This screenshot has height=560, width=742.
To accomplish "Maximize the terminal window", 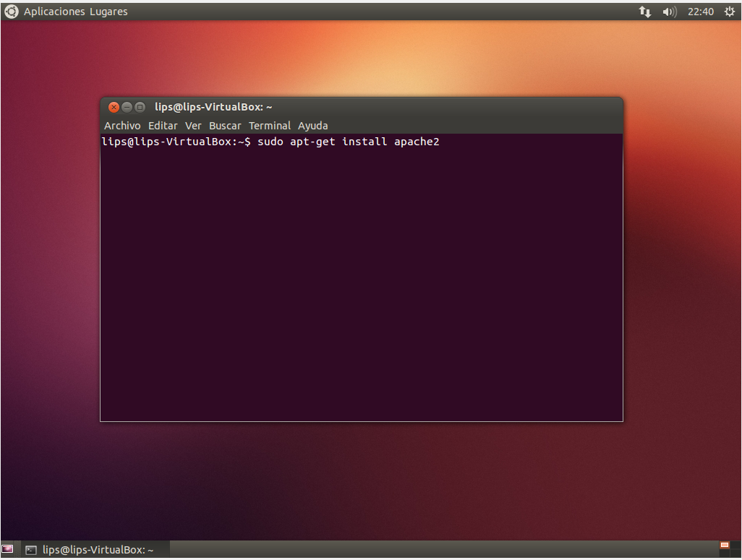I will 140,107.
